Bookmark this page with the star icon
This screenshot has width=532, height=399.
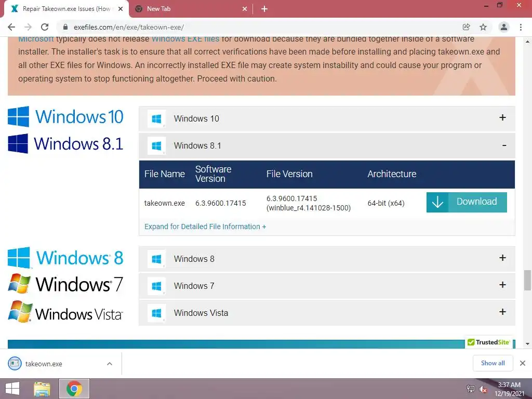(x=483, y=27)
